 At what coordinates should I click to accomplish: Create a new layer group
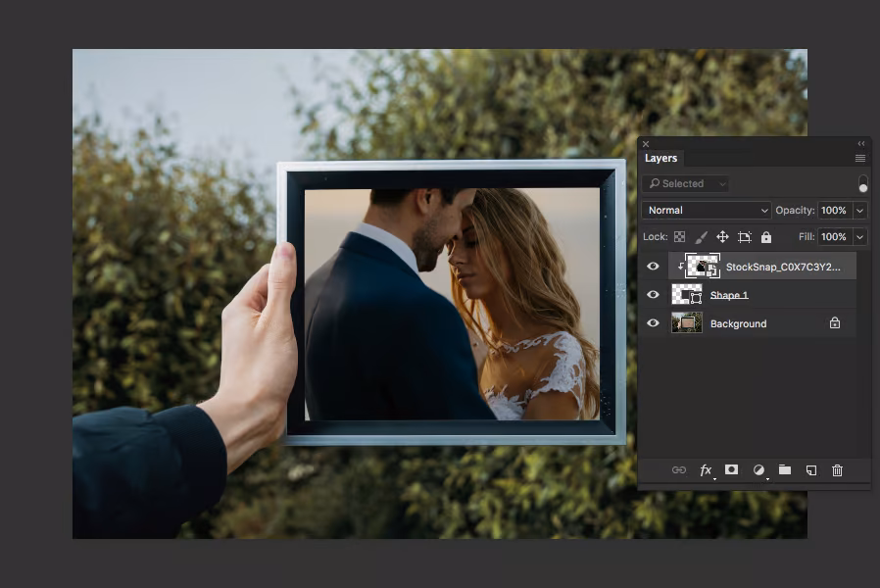[785, 470]
